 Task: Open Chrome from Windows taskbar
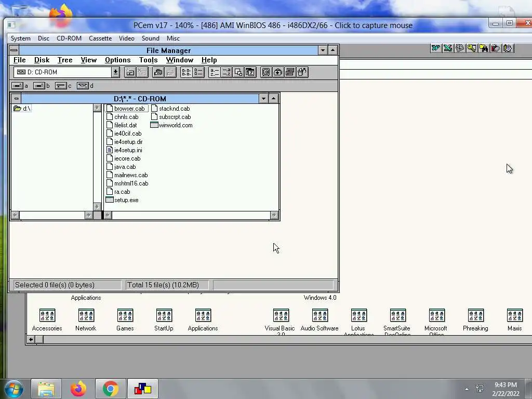[111, 389]
